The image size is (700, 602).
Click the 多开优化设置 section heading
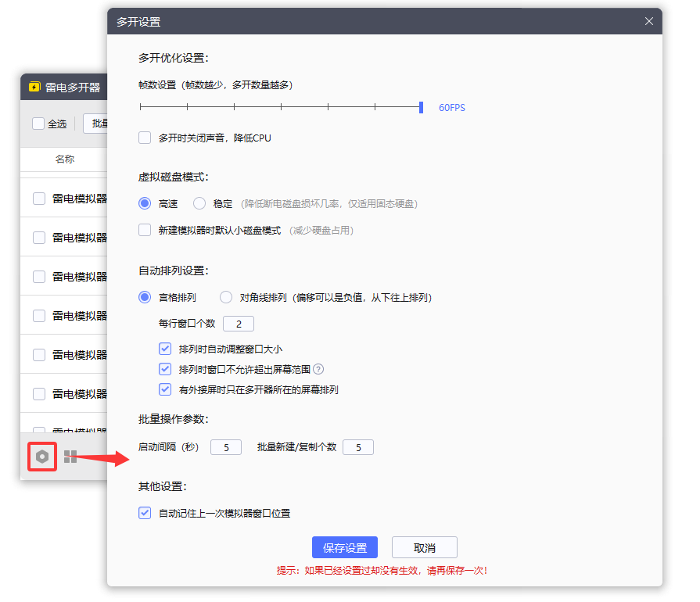[x=174, y=58]
